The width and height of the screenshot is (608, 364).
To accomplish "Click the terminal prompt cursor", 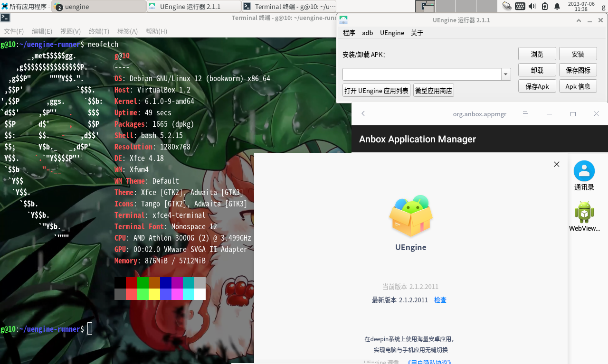I will [90, 328].
